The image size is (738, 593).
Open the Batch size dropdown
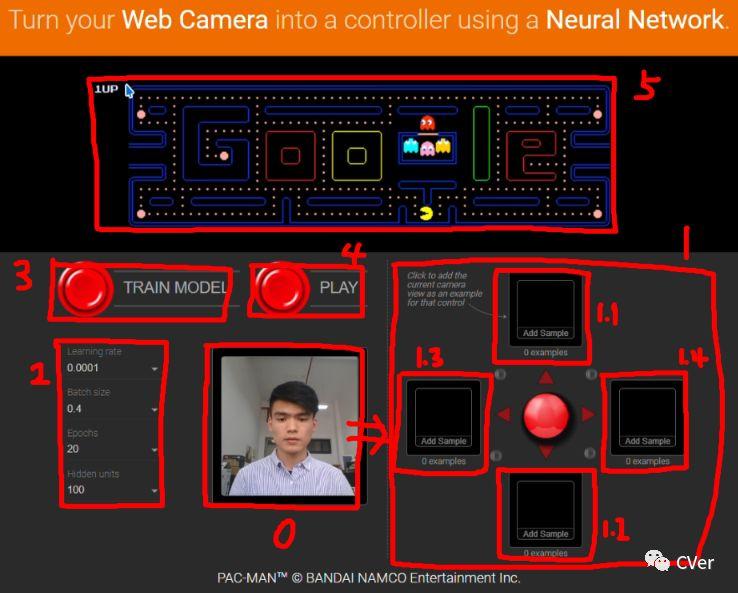pyautogui.click(x=112, y=409)
